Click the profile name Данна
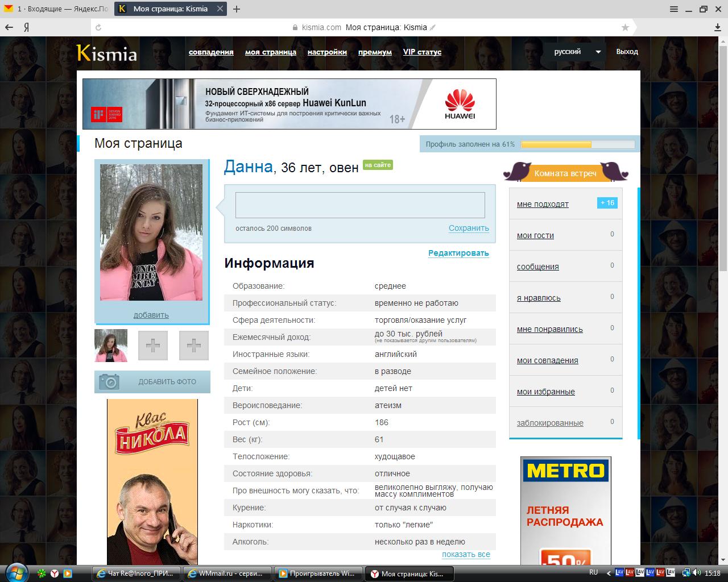 (248, 167)
